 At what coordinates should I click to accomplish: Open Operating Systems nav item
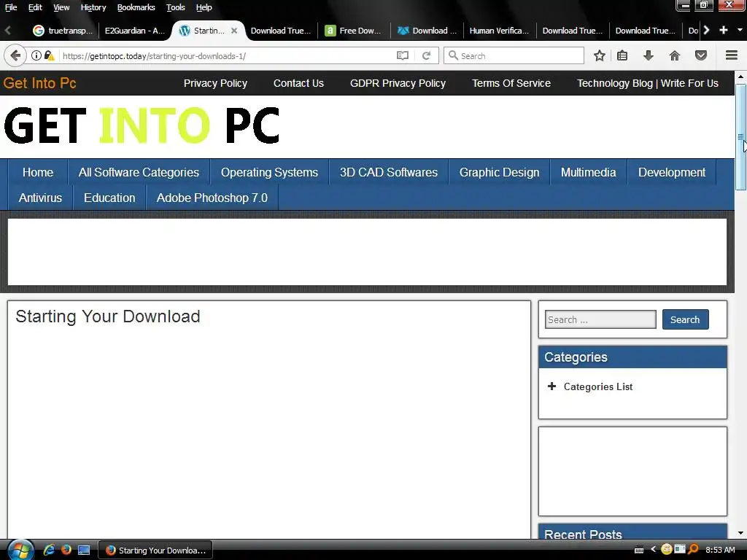(269, 172)
